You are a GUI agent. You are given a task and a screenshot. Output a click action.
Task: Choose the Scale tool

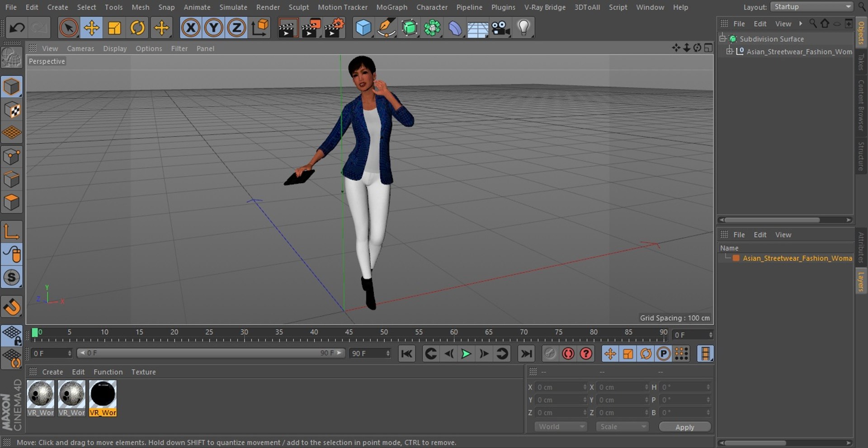point(115,28)
